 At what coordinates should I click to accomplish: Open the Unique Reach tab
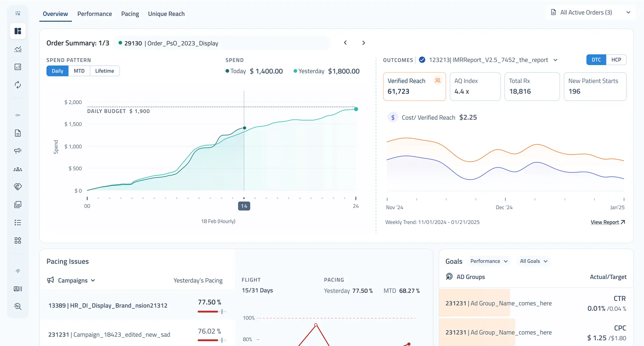click(x=166, y=14)
